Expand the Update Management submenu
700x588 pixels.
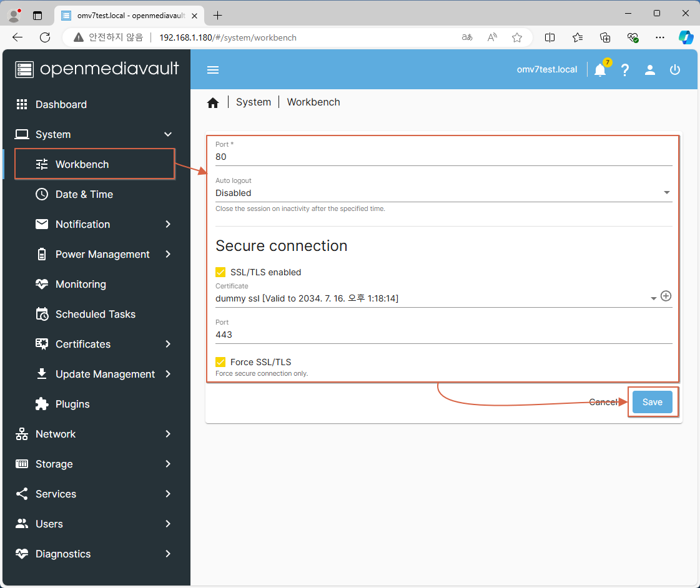[x=168, y=374]
